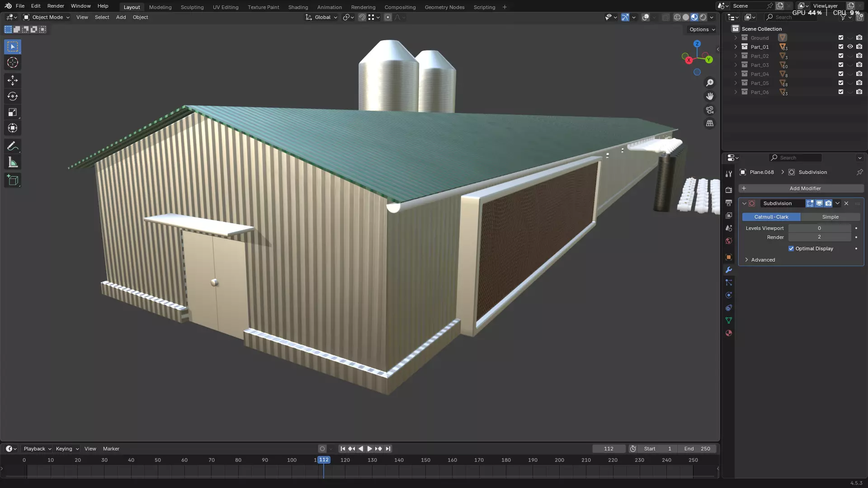Image resolution: width=868 pixels, height=488 pixels.
Task: Open the Modifiers wrench tab
Action: [728, 270]
